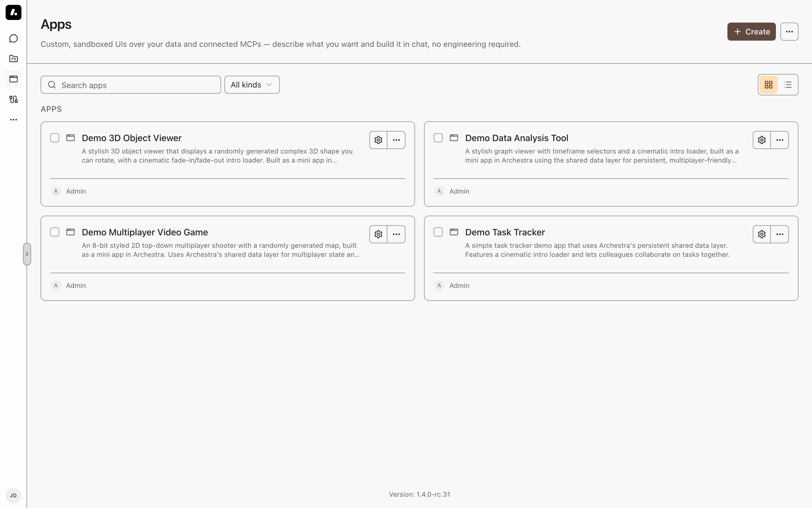The image size is (812, 508).
Task: Open the chat bubble sidebar icon
Action: (x=14, y=39)
